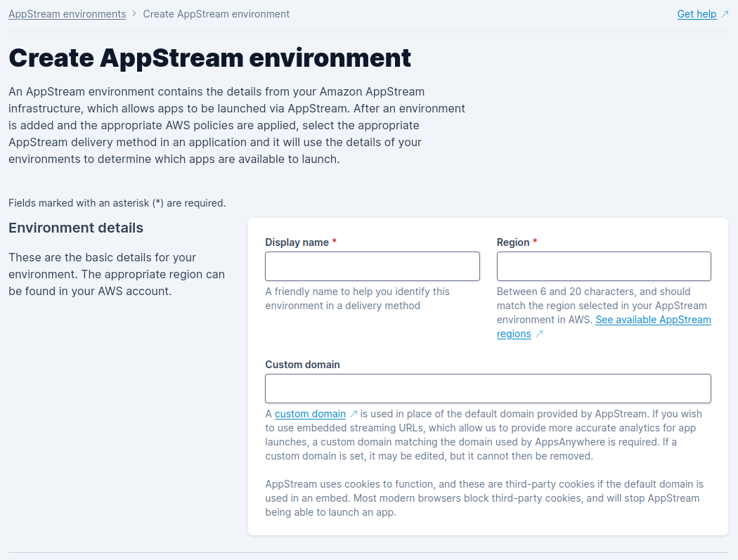Click the Create AppStream environment page title

click(x=209, y=58)
